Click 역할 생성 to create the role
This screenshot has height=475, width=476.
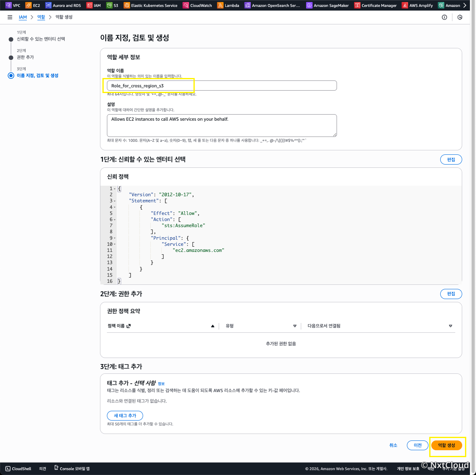pyautogui.click(x=446, y=445)
